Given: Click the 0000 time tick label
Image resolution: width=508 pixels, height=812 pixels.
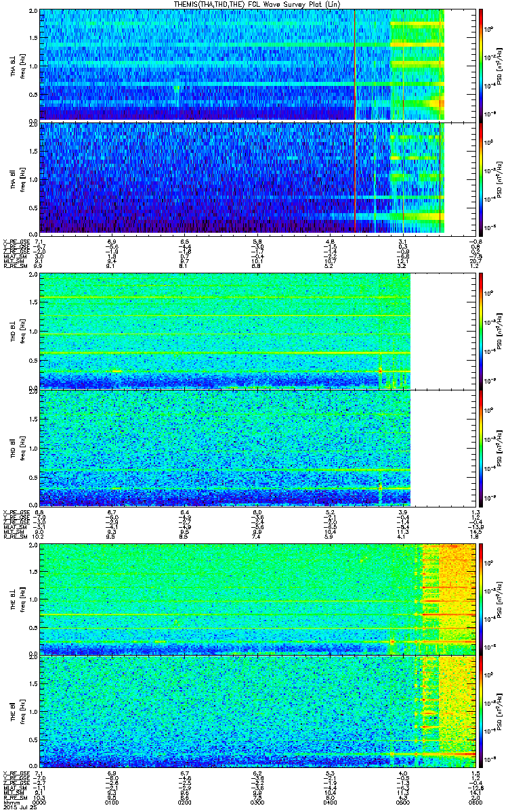Looking at the screenshot, I should coord(39,802).
